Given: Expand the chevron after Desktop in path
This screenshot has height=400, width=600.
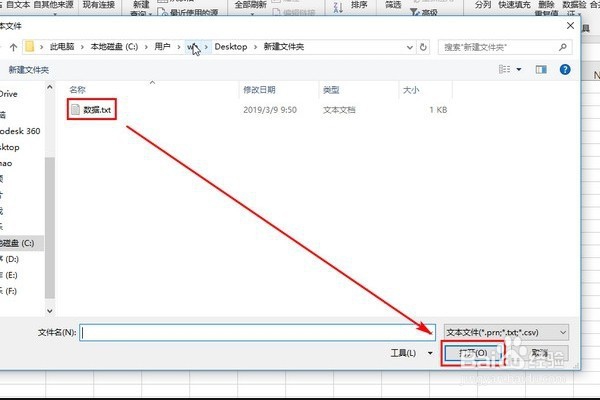Looking at the screenshot, I should pos(255,47).
